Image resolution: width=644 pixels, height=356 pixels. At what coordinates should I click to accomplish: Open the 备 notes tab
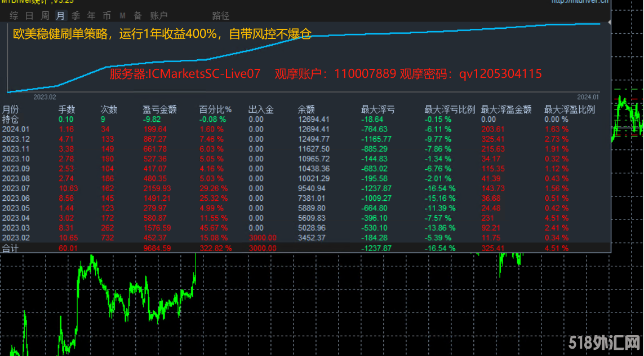[x=138, y=16]
